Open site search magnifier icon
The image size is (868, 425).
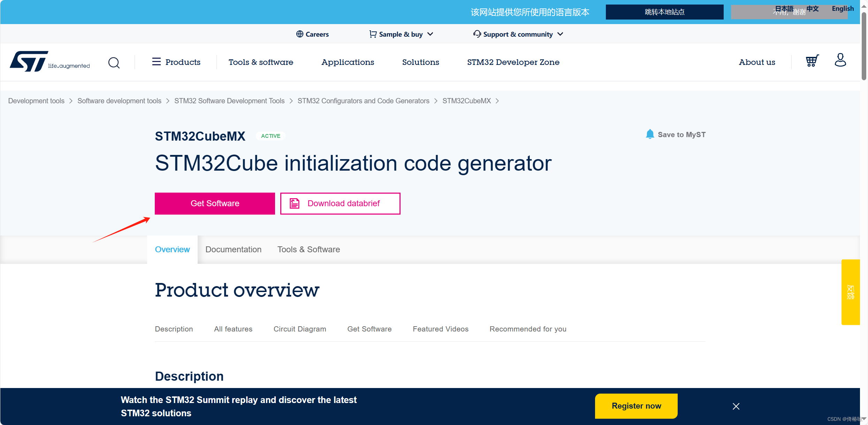coord(114,63)
